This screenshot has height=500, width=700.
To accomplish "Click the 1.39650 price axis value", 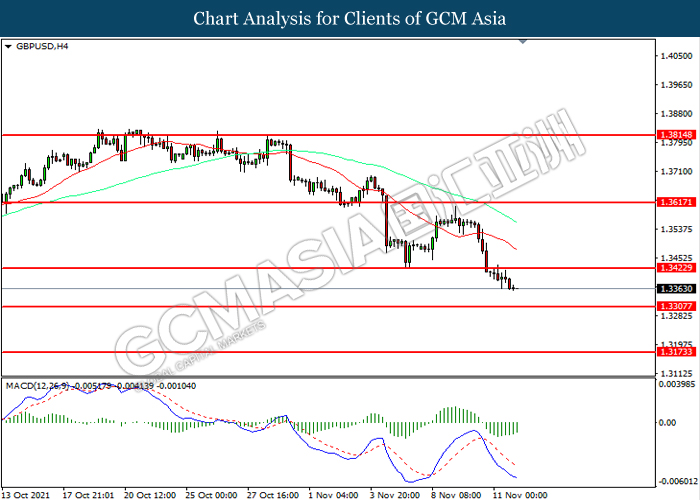I will pos(676,85).
